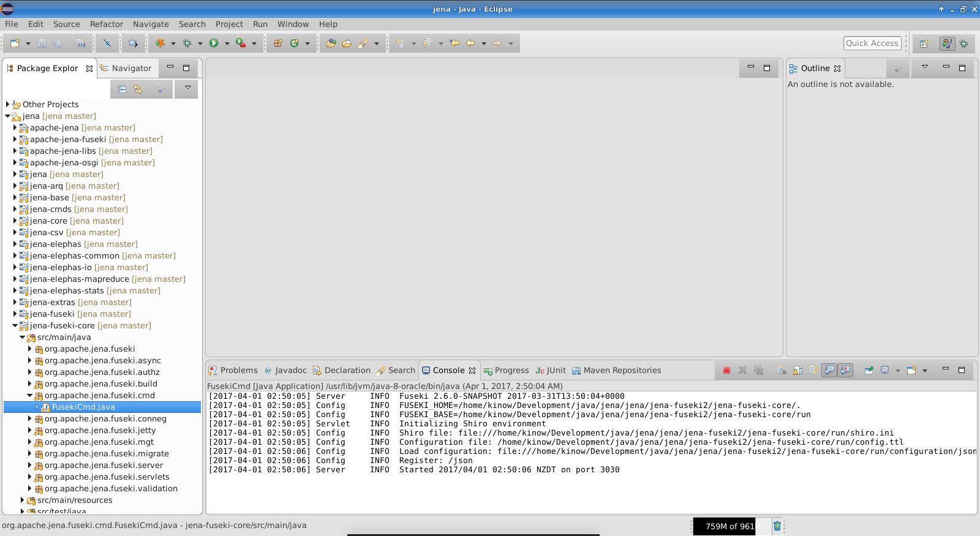Toggle Link with Editor in Package Explorer
Image resolution: width=980 pixels, height=536 pixels.
tap(138, 89)
